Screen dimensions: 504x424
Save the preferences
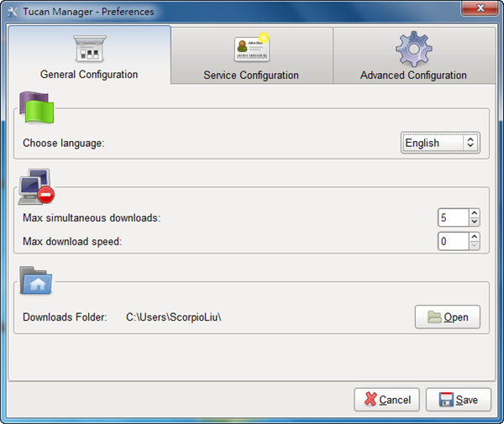coord(459,400)
